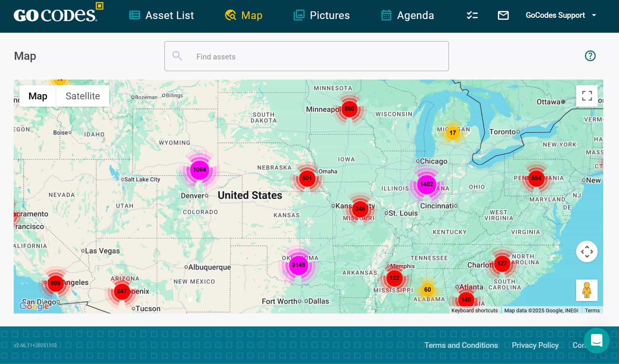This screenshot has width=619, height=364.
Task: Click the 3145 asset cluster in Oklahoma
Action: pyautogui.click(x=299, y=265)
